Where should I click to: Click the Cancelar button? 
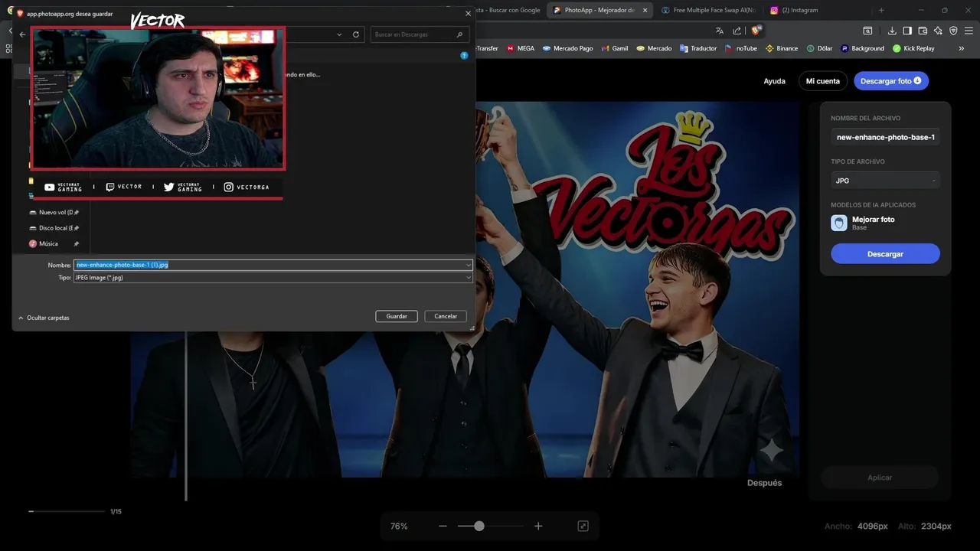point(446,316)
